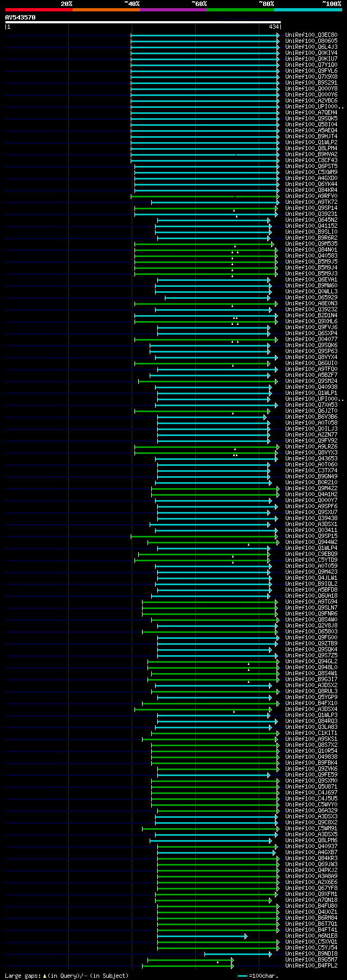Open the UniRef100_Q645N2 entry

[x=311, y=220]
